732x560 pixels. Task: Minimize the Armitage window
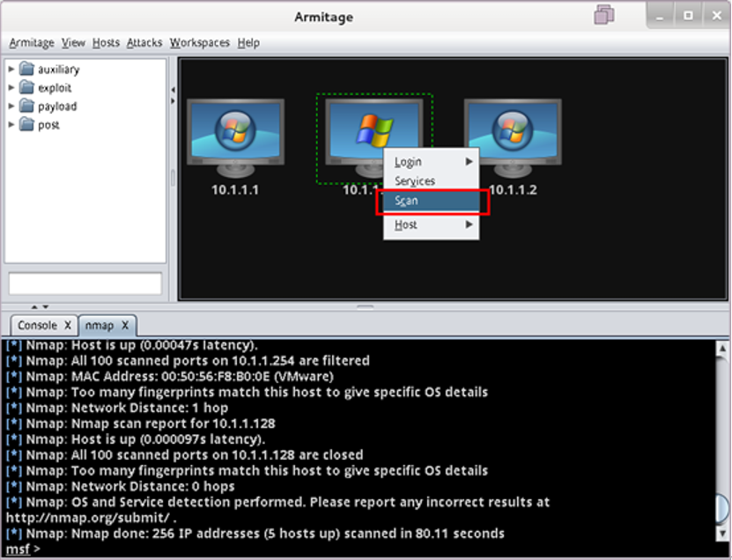point(660,15)
